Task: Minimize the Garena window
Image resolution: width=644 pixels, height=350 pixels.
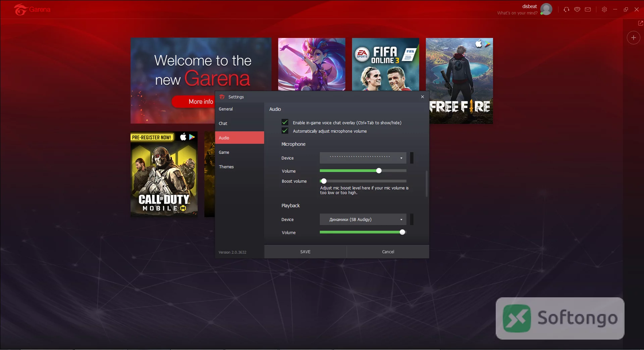Action: click(615, 9)
